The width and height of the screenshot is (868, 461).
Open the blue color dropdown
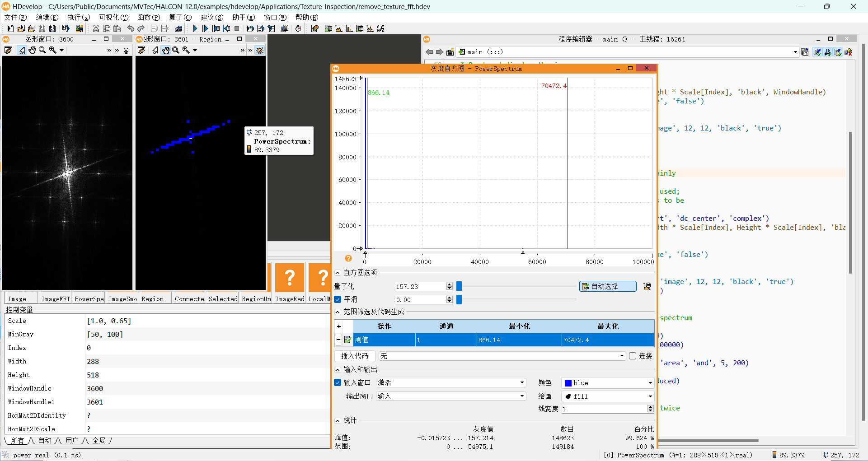point(607,383)
